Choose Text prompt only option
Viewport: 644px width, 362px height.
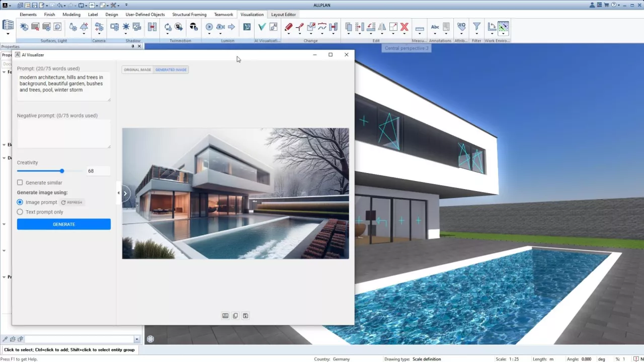(20, 212)
